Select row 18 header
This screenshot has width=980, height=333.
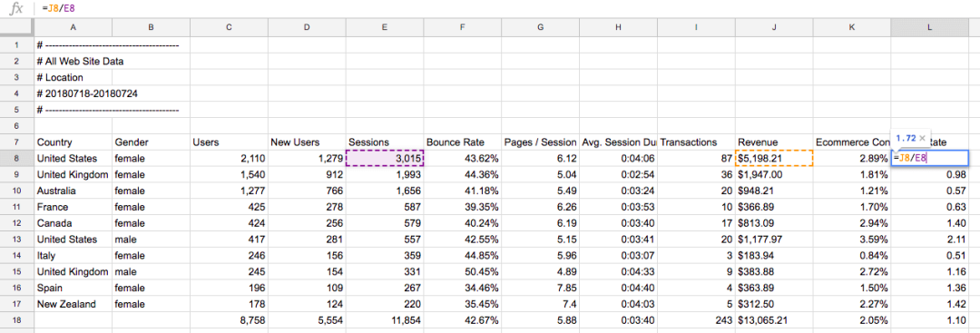tap(16, 320)
